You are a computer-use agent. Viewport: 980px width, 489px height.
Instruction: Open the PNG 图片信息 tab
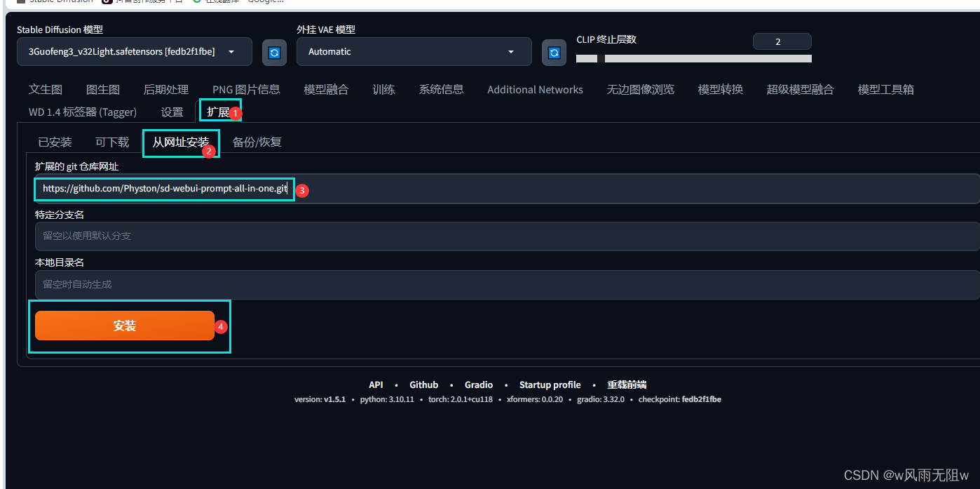[x=246, y=89]
